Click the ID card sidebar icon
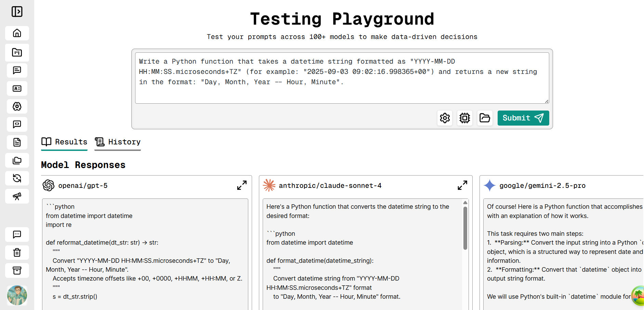 pyautogui.click(x=17, y=89)
